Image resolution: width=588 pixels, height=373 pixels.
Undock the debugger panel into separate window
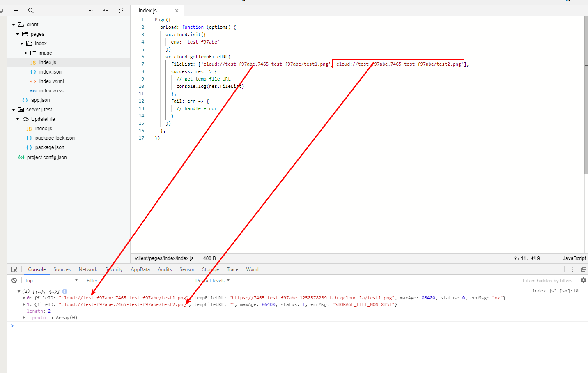pyautogui.click(x=583, y=269)
